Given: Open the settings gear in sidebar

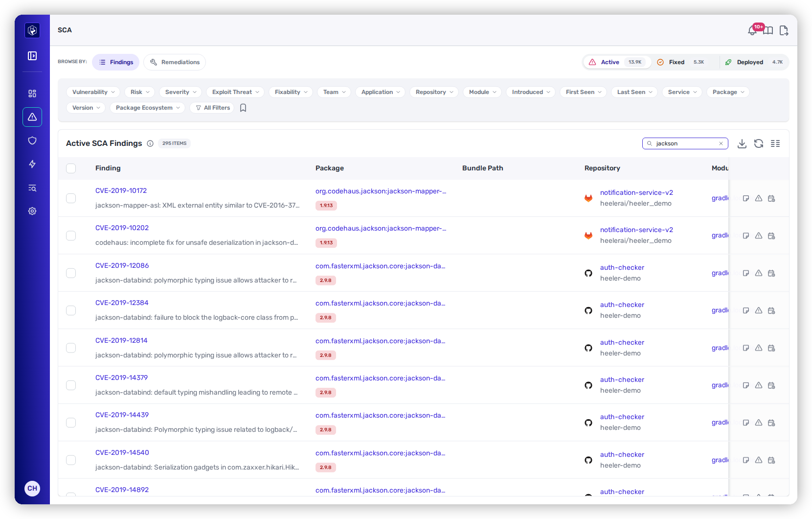Looking at the screenshot, I should (x=32, y=211).
